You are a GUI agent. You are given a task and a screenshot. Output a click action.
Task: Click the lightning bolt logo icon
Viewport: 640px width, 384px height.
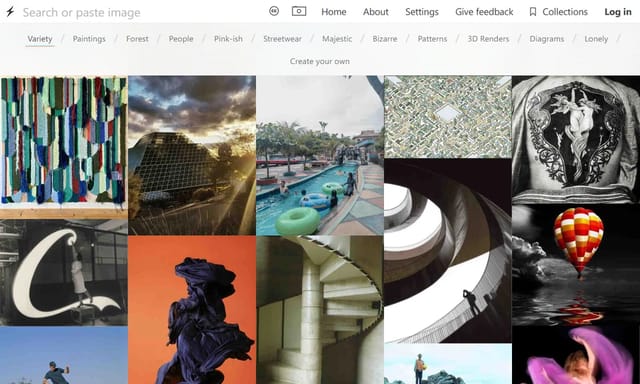(10, 11)
